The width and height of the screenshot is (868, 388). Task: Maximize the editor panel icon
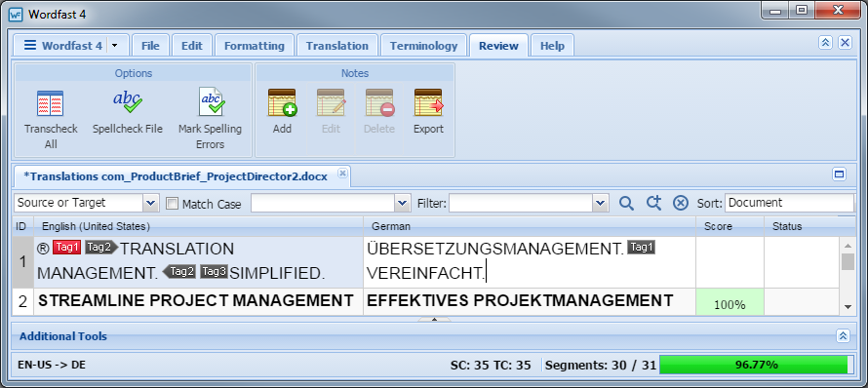point(839,175)
